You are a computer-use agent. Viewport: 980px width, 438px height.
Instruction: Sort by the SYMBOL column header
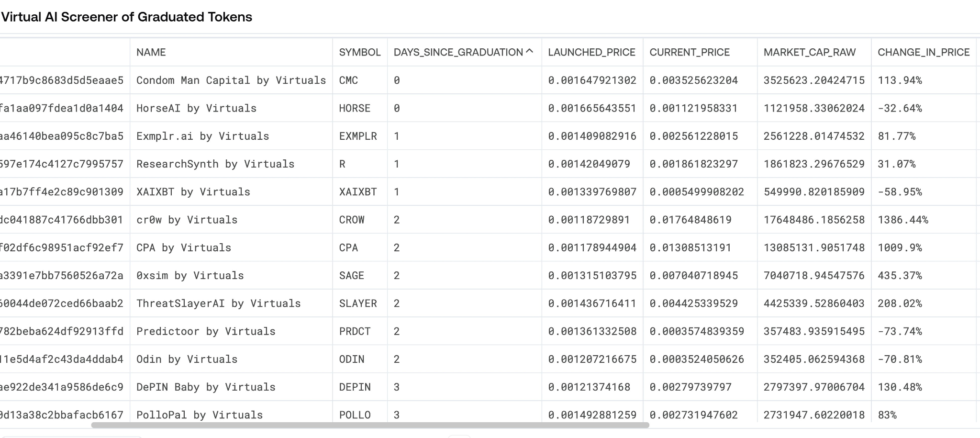pyautogui.click(x=359, y=52)
